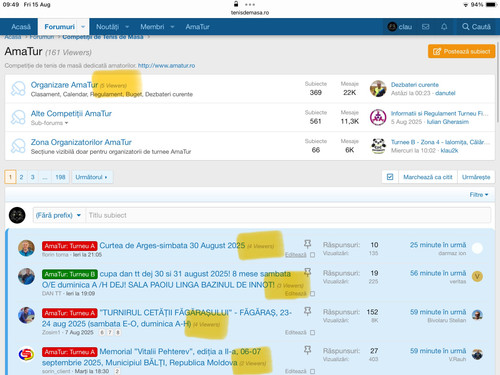Open the Competiții de Tenis de Masă breadcrumb
This screenshot has height=375, width=500.
pos(103,37)
